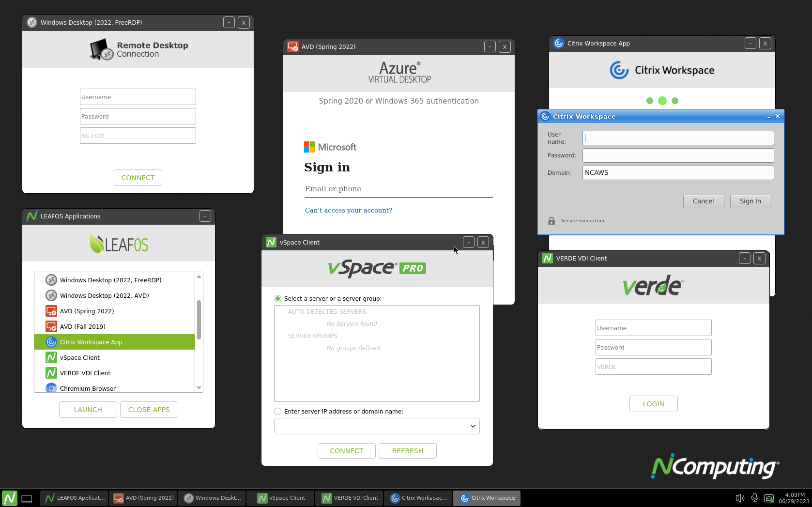Click Remote Desktop Connection monitor icon
The image size is (812, 507).
tap(102, 49)
